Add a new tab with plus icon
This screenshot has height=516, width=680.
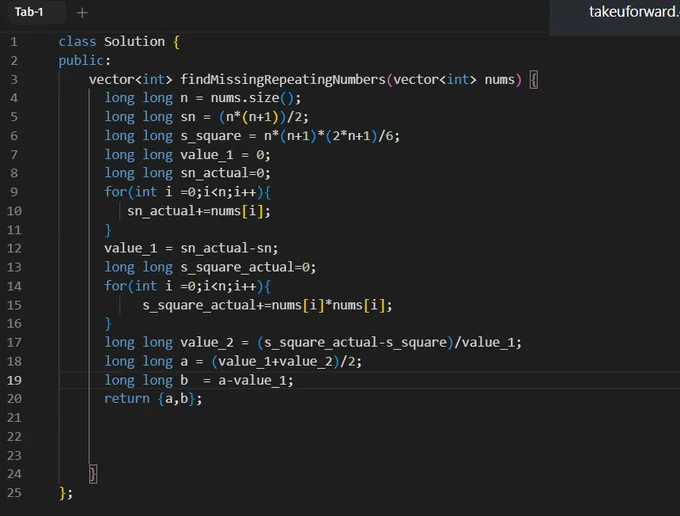click(x=82, y=13)
